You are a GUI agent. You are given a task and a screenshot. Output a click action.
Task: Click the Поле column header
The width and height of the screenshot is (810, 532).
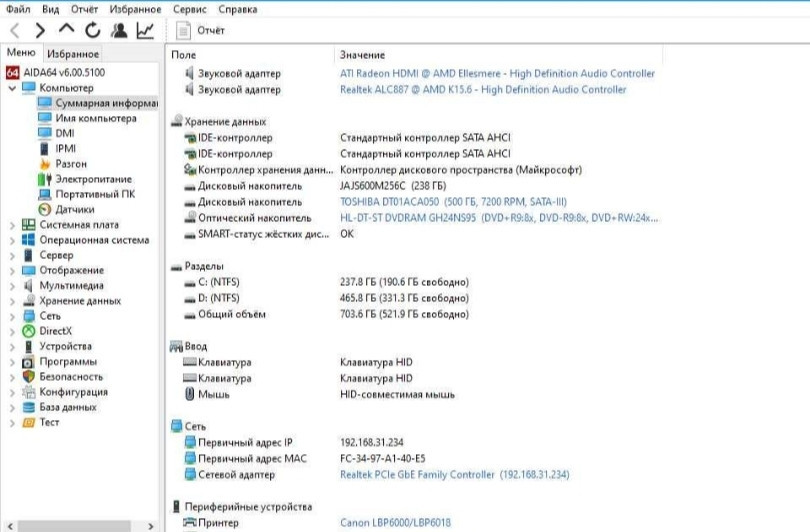point(184,55)
